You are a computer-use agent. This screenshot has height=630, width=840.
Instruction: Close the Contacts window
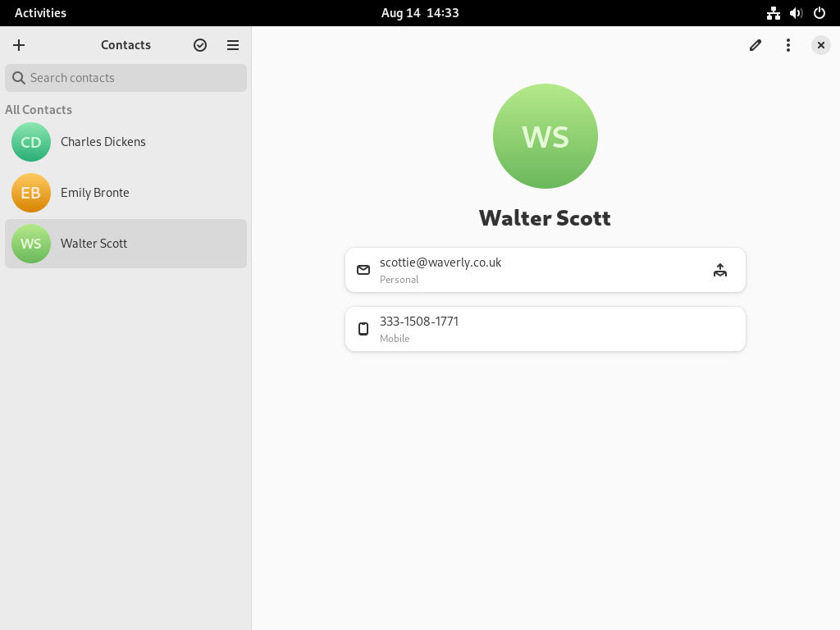820,45
